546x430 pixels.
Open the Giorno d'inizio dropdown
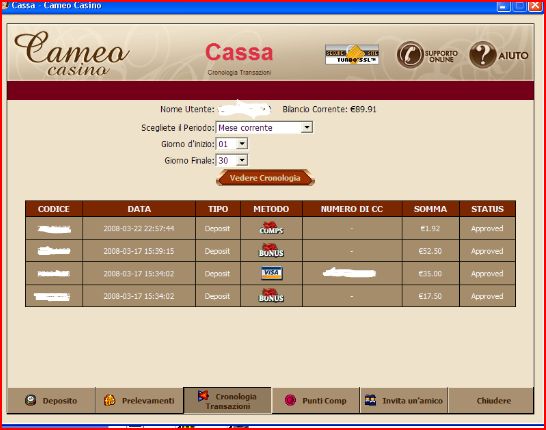click(232, 143)
